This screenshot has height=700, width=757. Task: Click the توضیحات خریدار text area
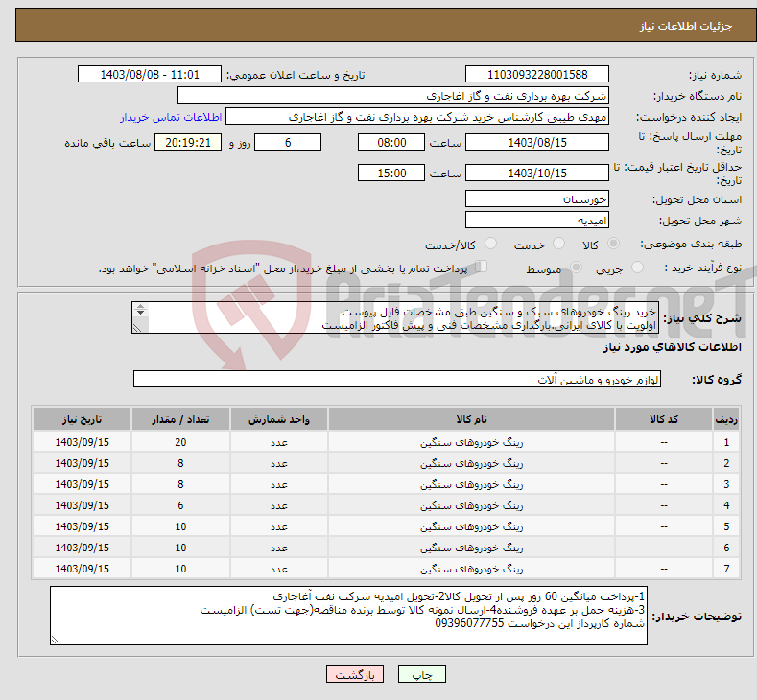click(x=348, y=616)
